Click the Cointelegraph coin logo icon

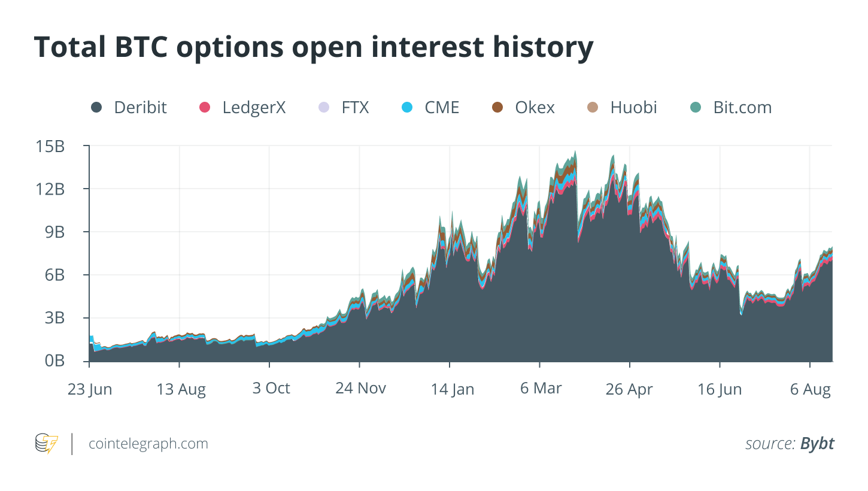coord(47,444)
